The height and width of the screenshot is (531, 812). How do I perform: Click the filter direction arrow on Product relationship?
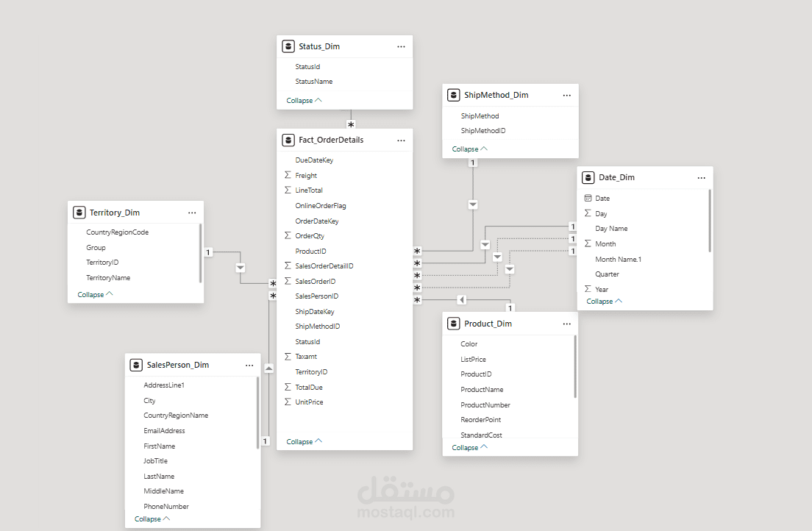pos(461,299)
